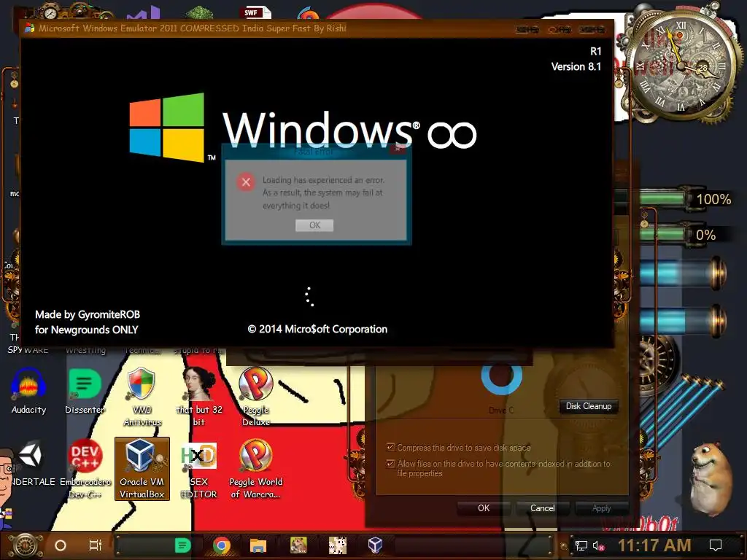The image size is (747, 560).
Task: Open the pixel-cat taskbar icon
Action: (338, 545)
